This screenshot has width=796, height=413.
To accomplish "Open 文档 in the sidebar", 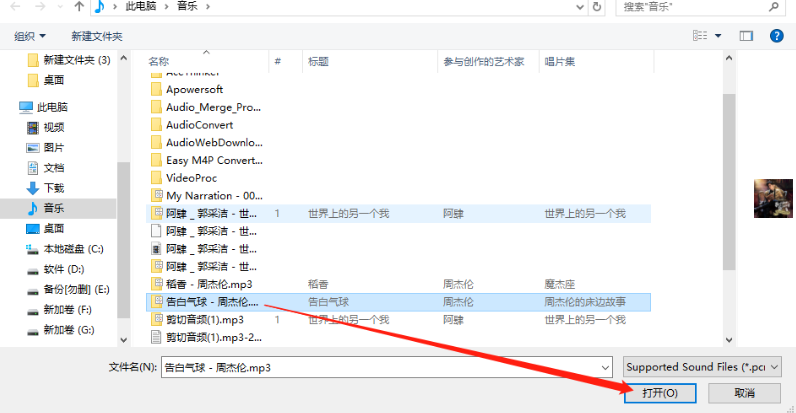I will click(46, 167).
